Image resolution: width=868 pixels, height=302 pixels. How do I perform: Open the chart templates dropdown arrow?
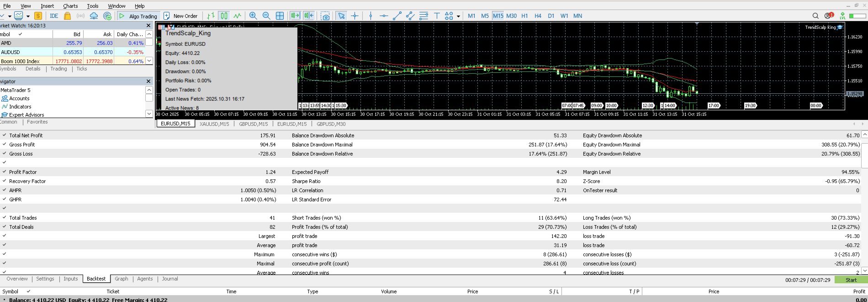coord(28,16)
